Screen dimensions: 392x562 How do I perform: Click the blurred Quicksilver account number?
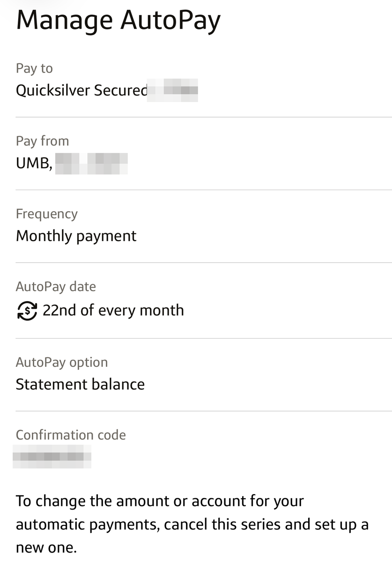[x=173, y=90]
